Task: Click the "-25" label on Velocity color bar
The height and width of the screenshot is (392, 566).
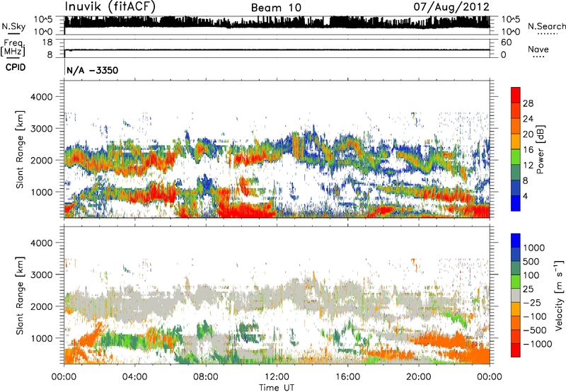Action: tap(533, 303)
